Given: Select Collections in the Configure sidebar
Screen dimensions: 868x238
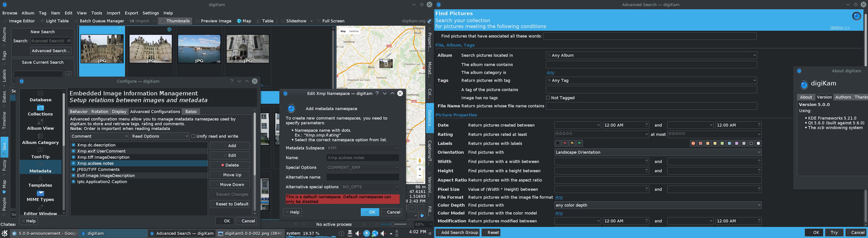Looking at the screenshot, I should coord(40,110).
